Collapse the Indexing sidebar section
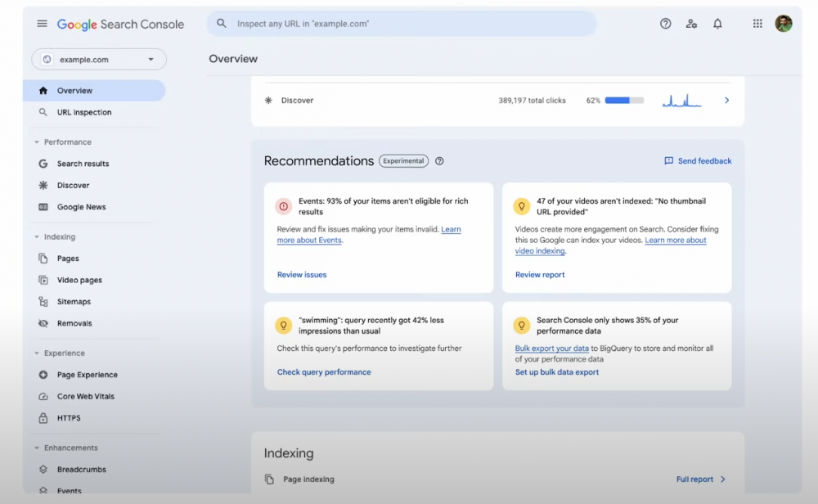The width and height of the screenshot is (818, 504). (x=37, y=237)
